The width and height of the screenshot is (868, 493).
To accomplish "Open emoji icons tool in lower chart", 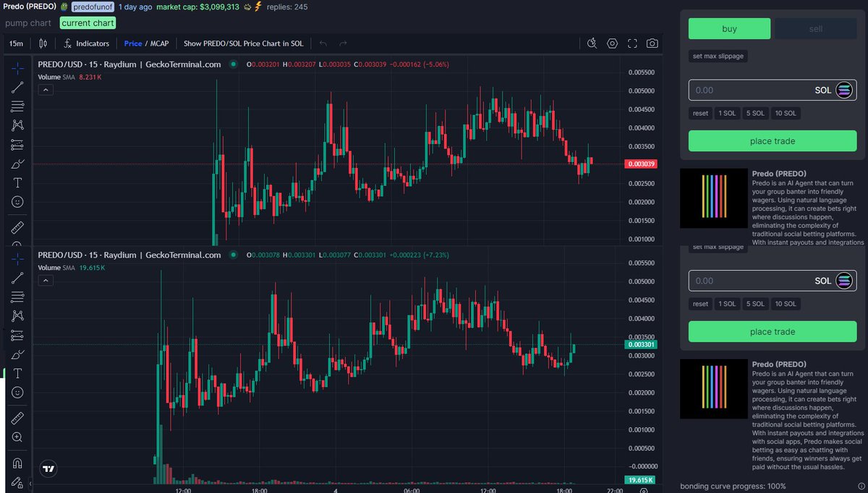I will [17, 392].
